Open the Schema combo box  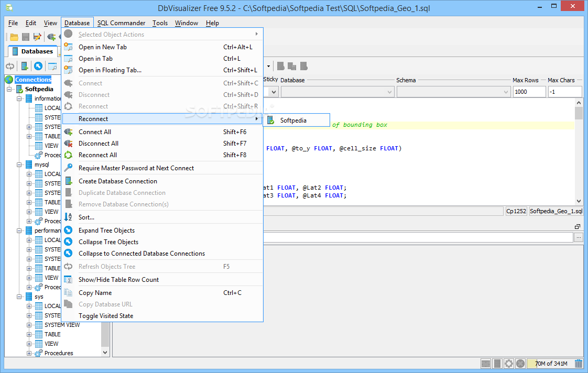coord(453,92)
